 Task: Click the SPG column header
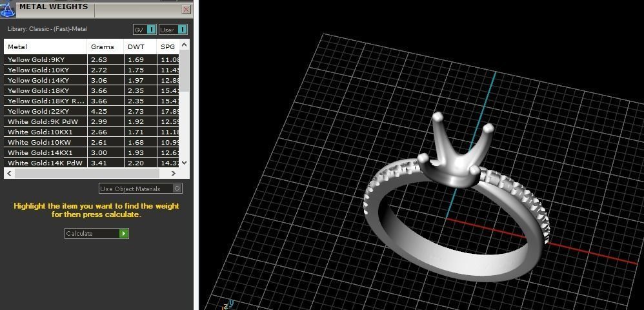point(168,47)
